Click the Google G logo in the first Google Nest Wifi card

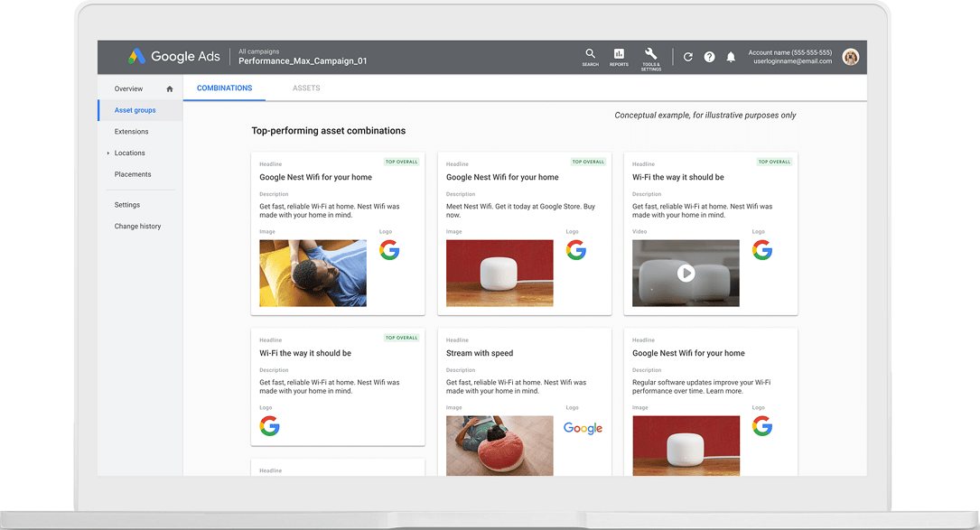click(389, 251)
